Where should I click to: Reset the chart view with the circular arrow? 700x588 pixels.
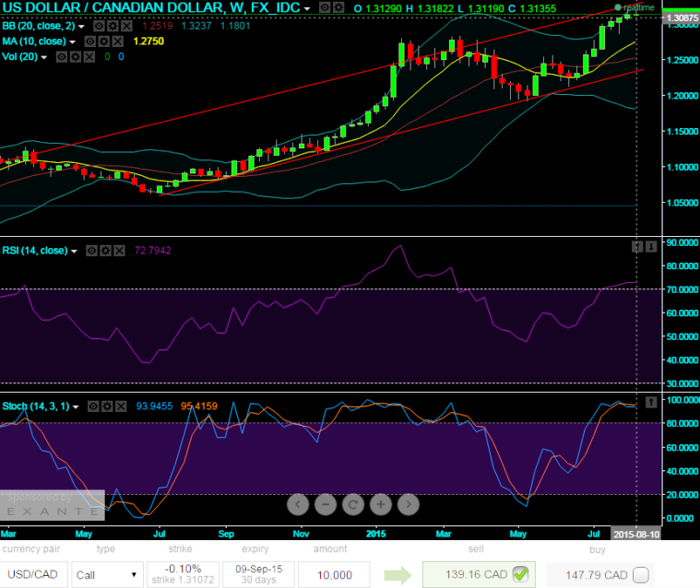point(353,504)
